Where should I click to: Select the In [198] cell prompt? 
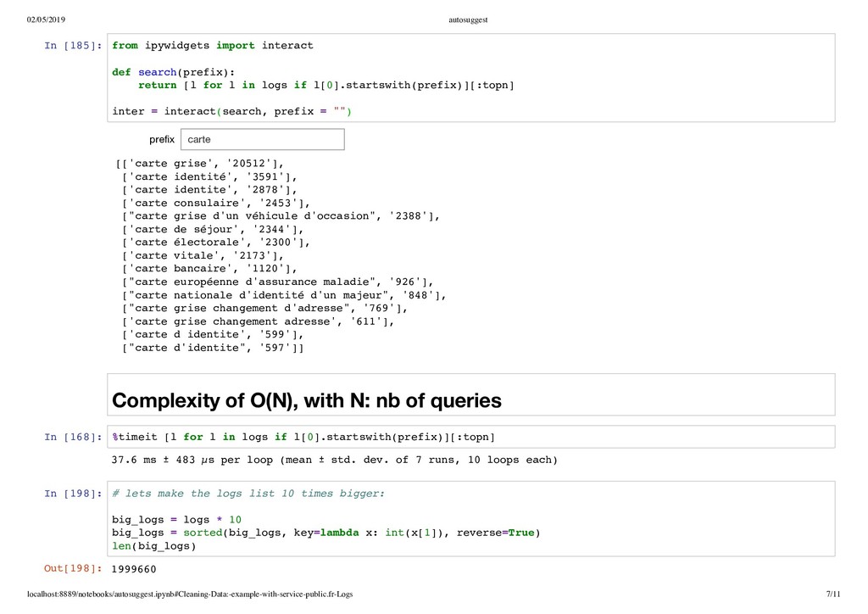pos(73,494)
